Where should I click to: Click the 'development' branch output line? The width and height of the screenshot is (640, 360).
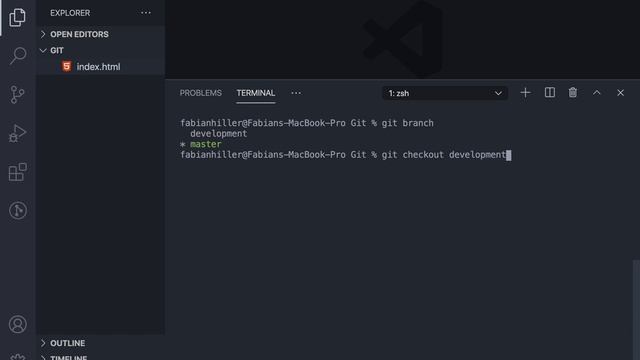(x=218, y=133)
